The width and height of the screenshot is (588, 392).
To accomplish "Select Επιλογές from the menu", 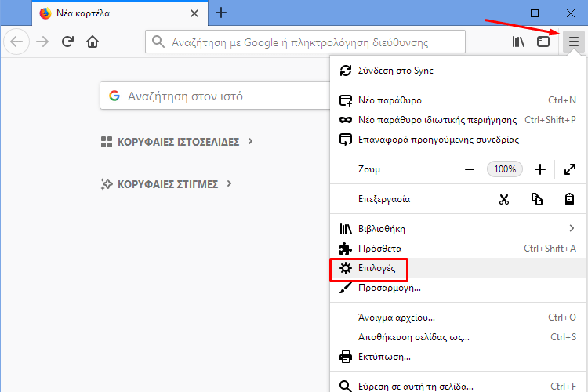I will point(458,268).
